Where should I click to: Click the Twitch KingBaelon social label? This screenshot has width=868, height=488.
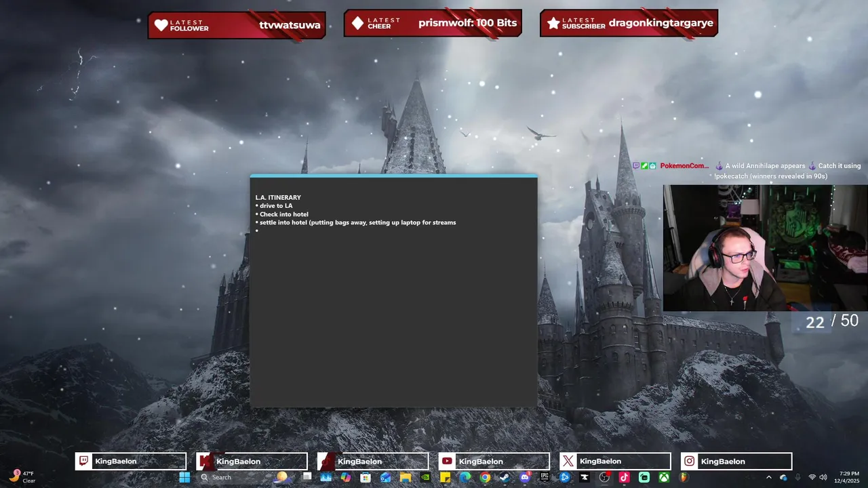[131, 462]
